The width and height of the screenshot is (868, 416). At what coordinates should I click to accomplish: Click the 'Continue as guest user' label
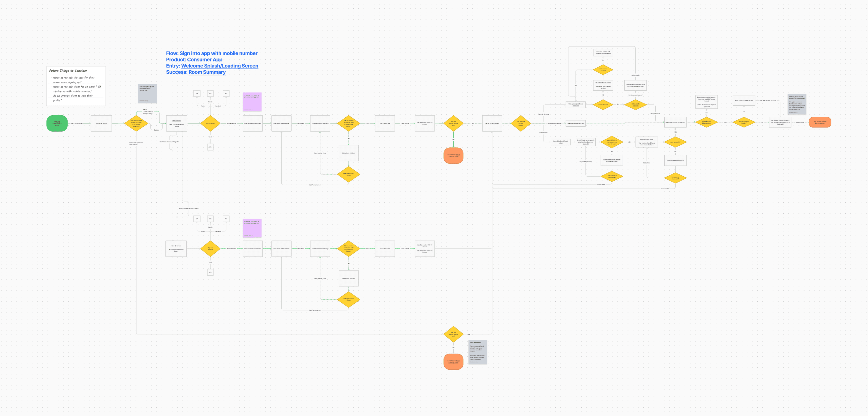pyautogui.click(x=136, y=144)
